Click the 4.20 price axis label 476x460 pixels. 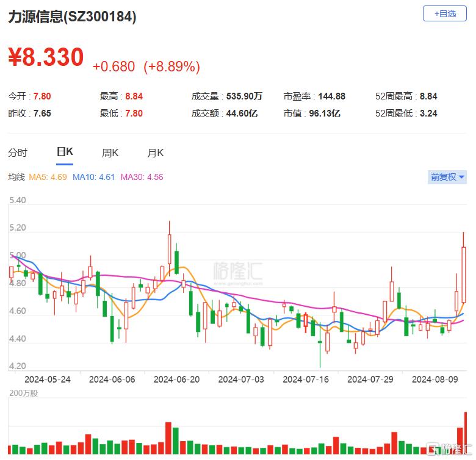[x=18, y=365]
